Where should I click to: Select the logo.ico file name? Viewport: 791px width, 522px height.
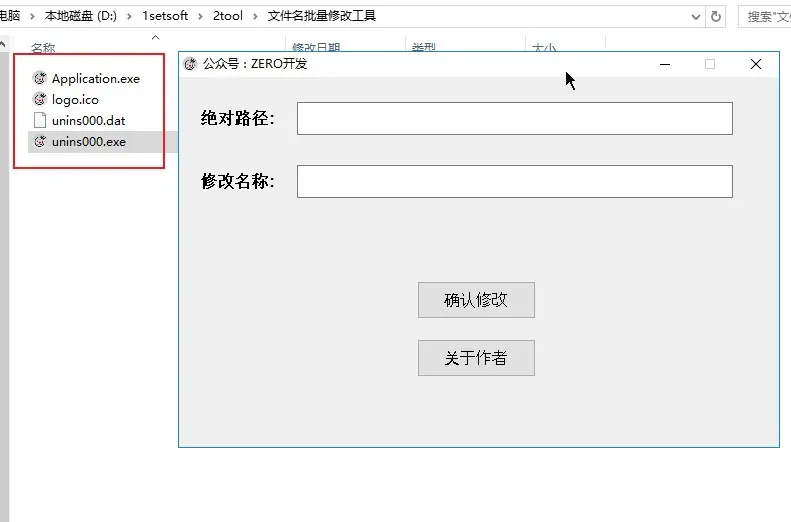click(x=75, y=100)
